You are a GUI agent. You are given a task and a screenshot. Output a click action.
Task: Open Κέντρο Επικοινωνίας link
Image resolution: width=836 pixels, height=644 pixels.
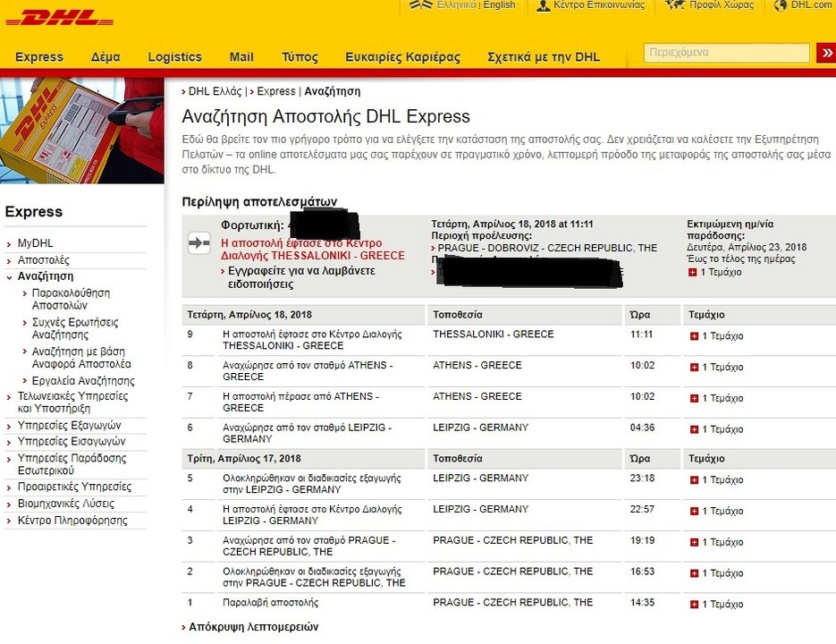(x=598, y=4)
